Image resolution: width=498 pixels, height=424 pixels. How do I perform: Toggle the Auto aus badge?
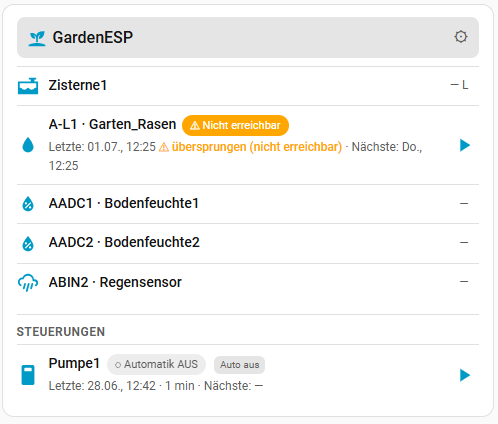coord(239,365)
